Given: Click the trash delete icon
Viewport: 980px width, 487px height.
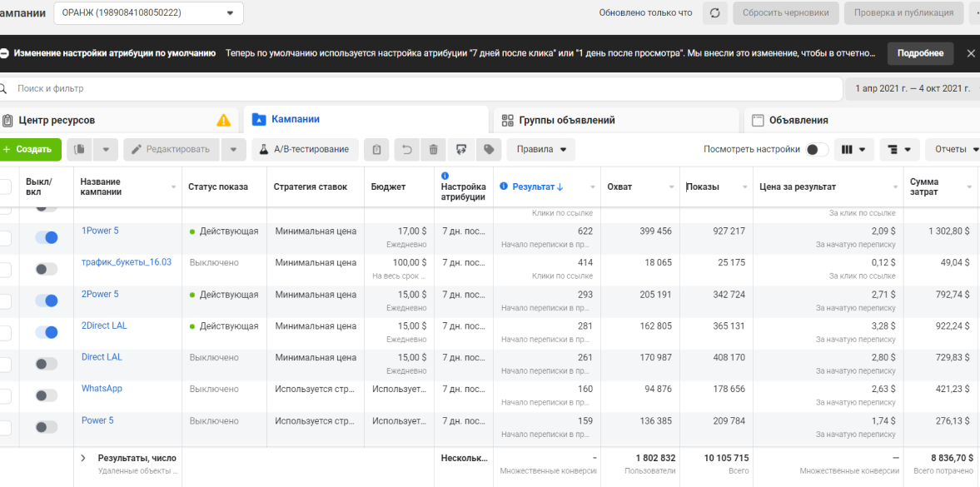Looking at the screenshot, I should click(433, 149).
